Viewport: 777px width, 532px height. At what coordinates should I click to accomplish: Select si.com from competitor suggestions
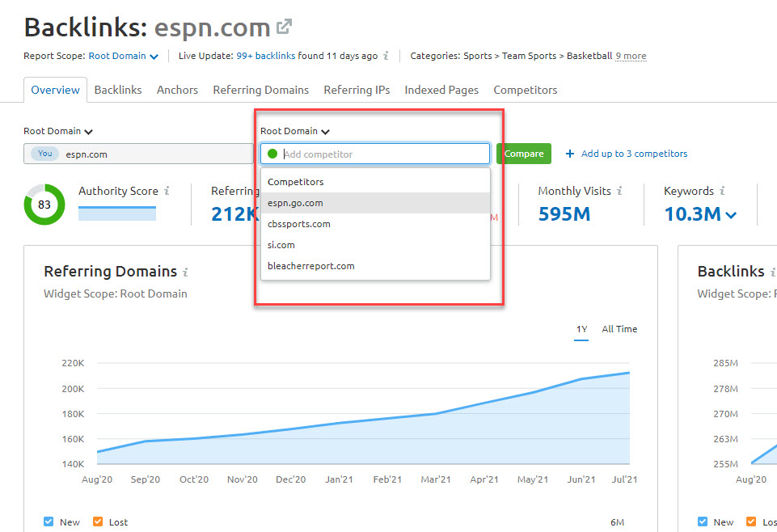[375, 245]
